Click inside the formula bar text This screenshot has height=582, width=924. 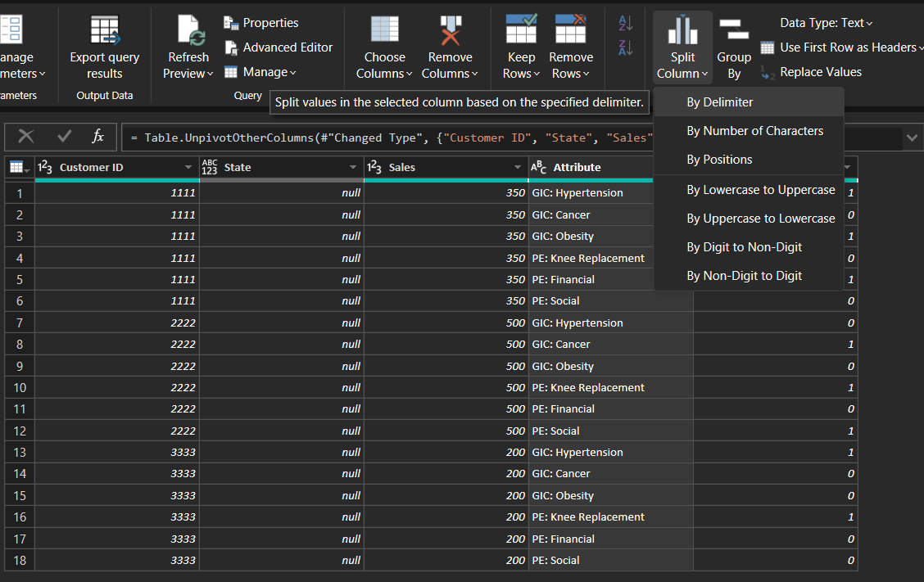click(x=392, y=138)
